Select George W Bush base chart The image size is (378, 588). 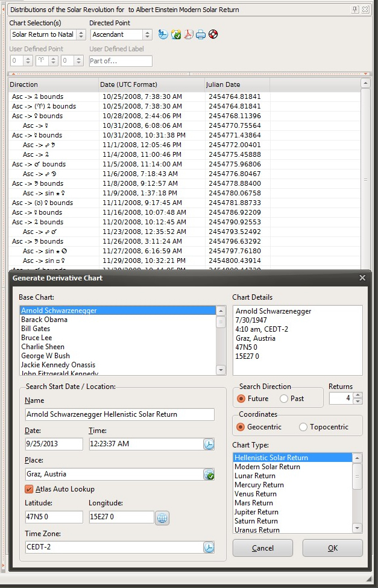[118, 355]
